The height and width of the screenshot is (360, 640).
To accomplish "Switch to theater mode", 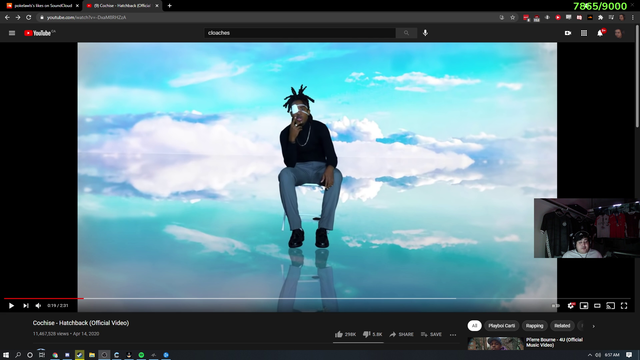I will (x=597, y=305).
